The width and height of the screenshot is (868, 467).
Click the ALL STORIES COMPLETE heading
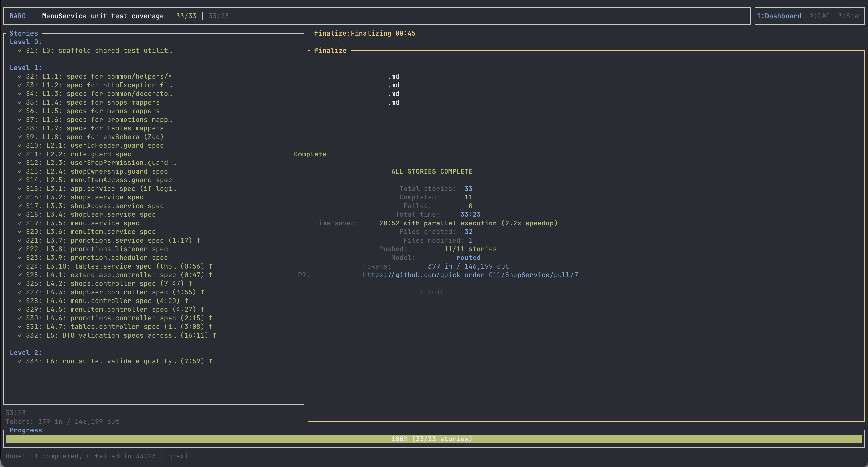(432, 171)
